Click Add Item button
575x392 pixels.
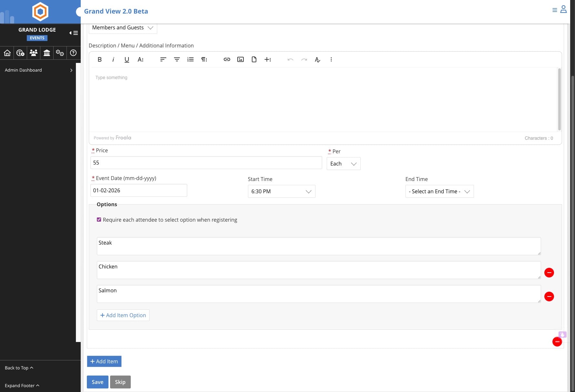click(104, 361)
